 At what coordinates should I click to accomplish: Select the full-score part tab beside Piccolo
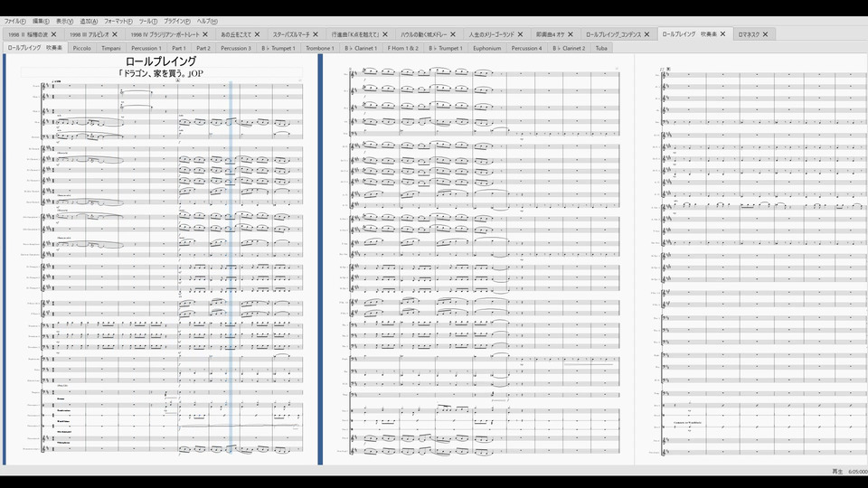tap(35, 48)
